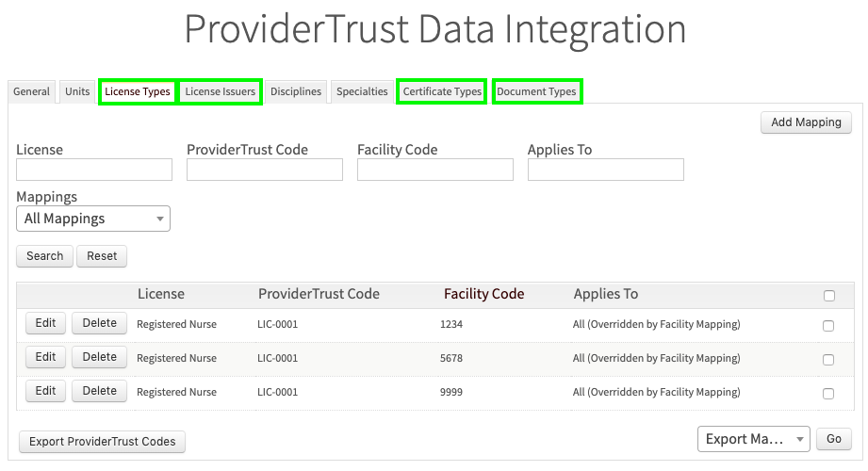Screen dimensions: 868x471
Task: Open the Specialties tab
Action: click(x=362, y=92)
